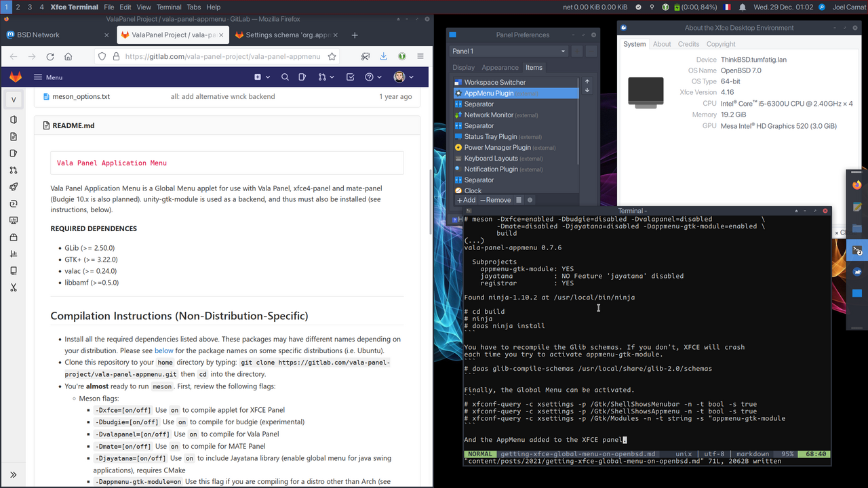
Task: Open GitLab help dropdown
Action: (x=374, y=77)
